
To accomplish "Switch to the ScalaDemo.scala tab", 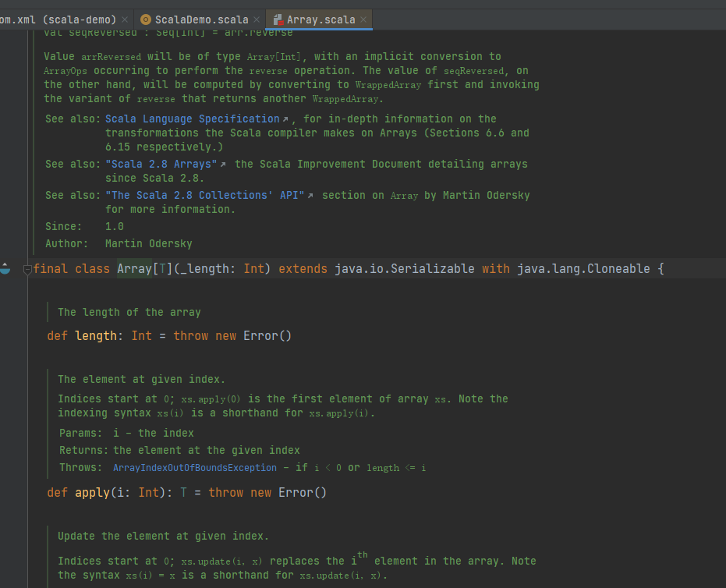I will (x=201, y=20).
